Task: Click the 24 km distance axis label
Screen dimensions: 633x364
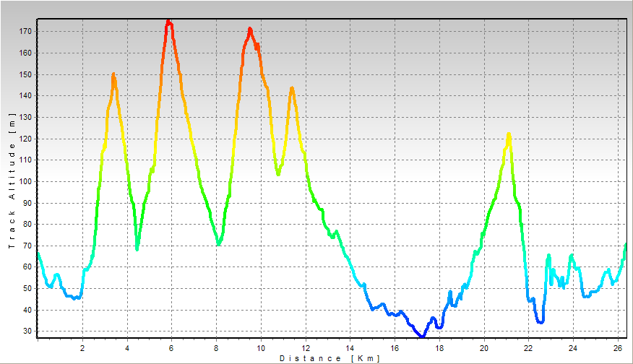Action: pos(573,348)
